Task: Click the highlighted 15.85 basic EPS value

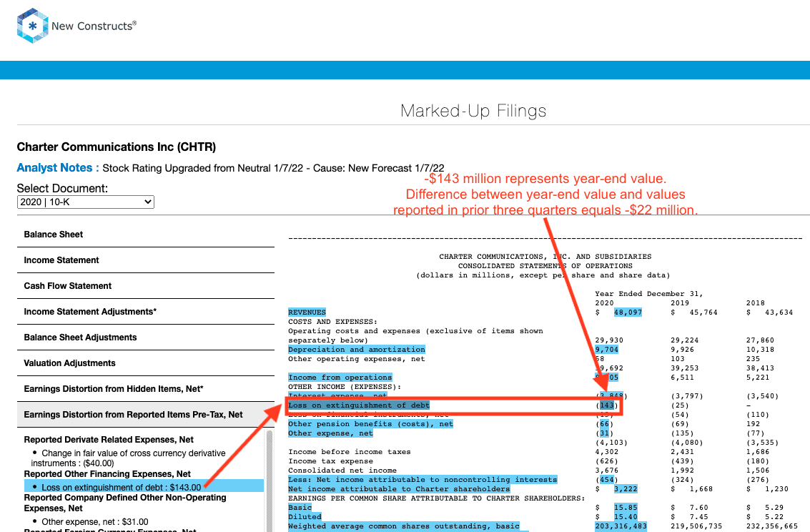Action: click(626, 508)
